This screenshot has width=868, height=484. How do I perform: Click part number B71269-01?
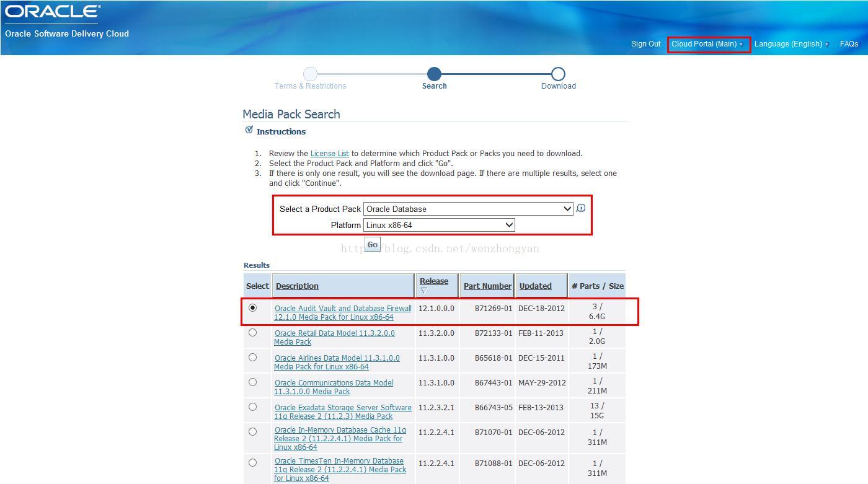coord(494,308)
